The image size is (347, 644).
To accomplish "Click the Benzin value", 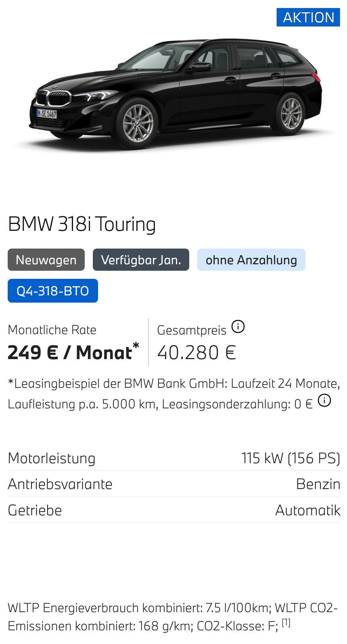I will pos(318,484).
